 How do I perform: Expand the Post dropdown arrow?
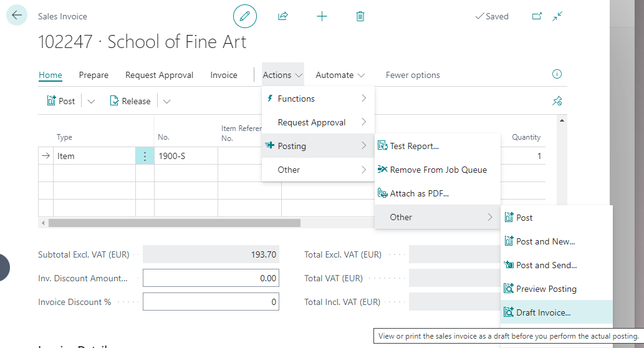click(x=91, y=101)
